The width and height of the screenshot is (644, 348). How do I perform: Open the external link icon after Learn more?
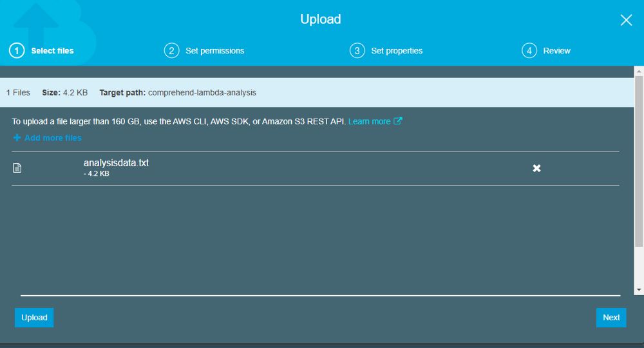coord(397,121)
